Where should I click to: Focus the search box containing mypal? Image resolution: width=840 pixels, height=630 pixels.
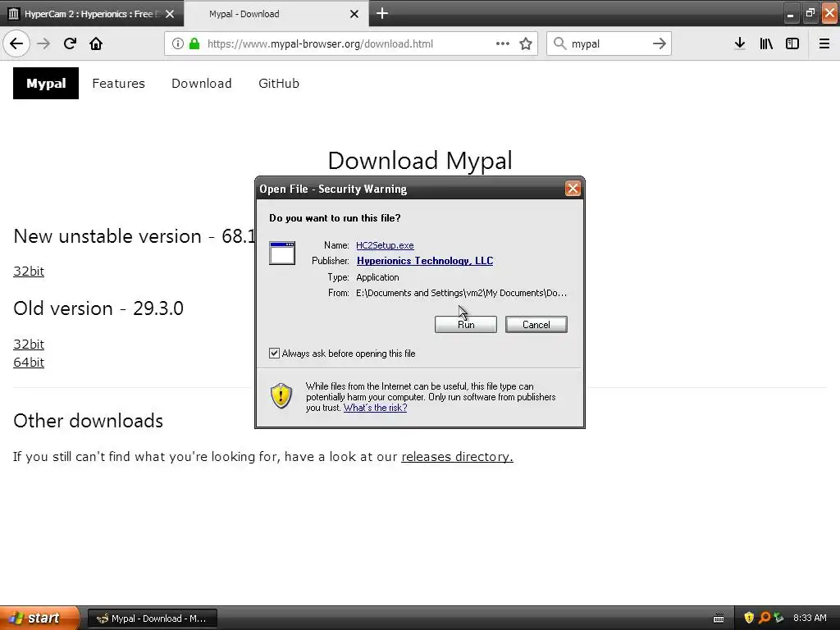pyautogui.click(x=609, y=44)
